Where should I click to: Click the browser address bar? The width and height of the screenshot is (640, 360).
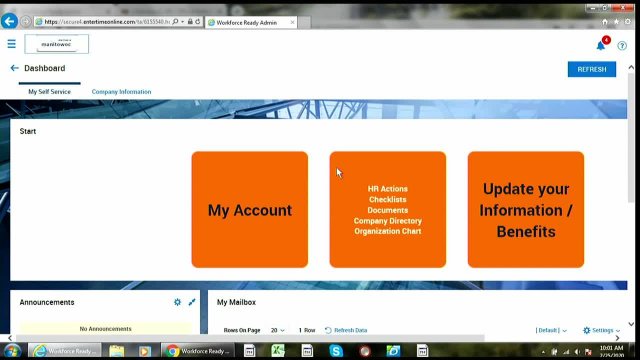pyautogui.click(x=106, y=22)
